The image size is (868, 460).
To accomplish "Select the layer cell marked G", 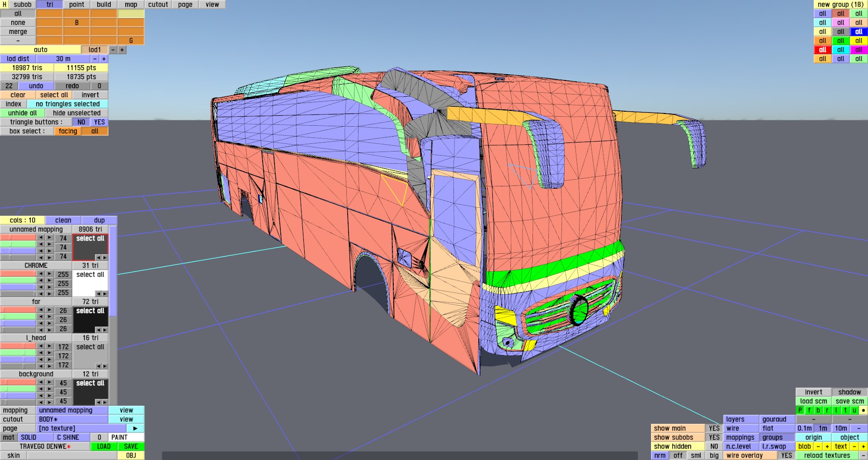I will coord(131,41).
